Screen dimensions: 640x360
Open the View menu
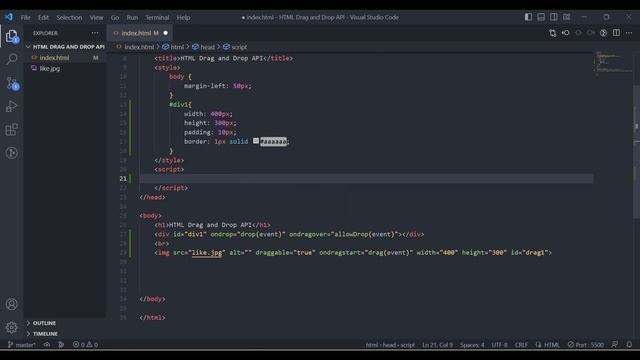pyautogui.click(x=96, y=18)
